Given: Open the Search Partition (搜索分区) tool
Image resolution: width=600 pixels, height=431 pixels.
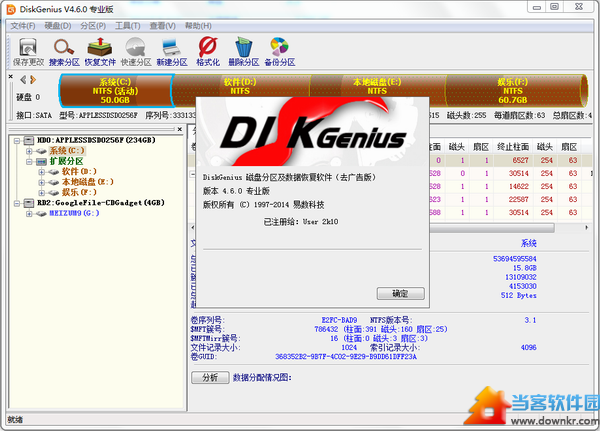Looking at the screenshot, I should tap(64, 52).
